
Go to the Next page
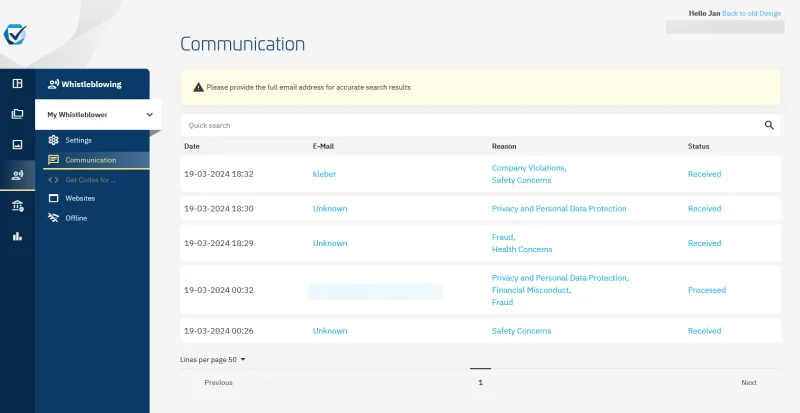[748, 382]
